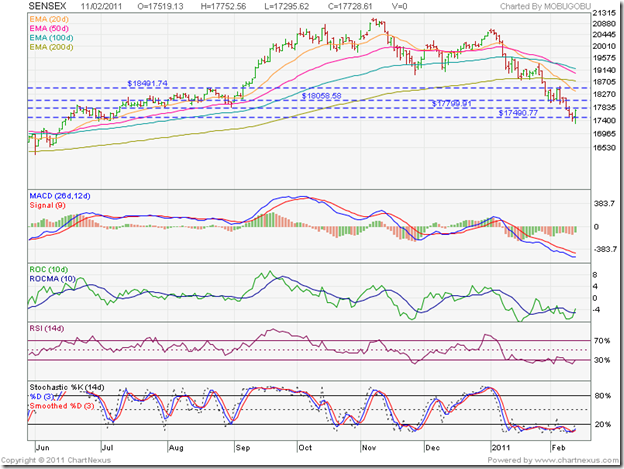Click the MACD (26d,12d) indicator label

pos(60,196)
